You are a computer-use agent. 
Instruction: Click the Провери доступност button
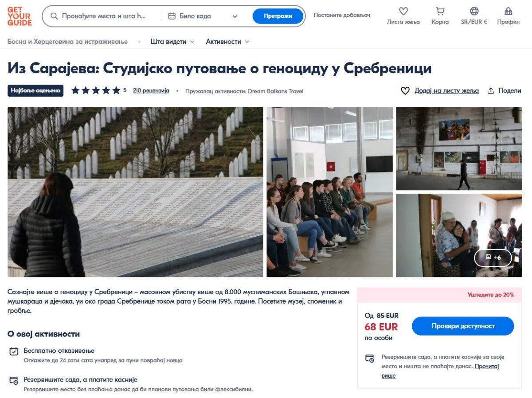tap(463, 326)
